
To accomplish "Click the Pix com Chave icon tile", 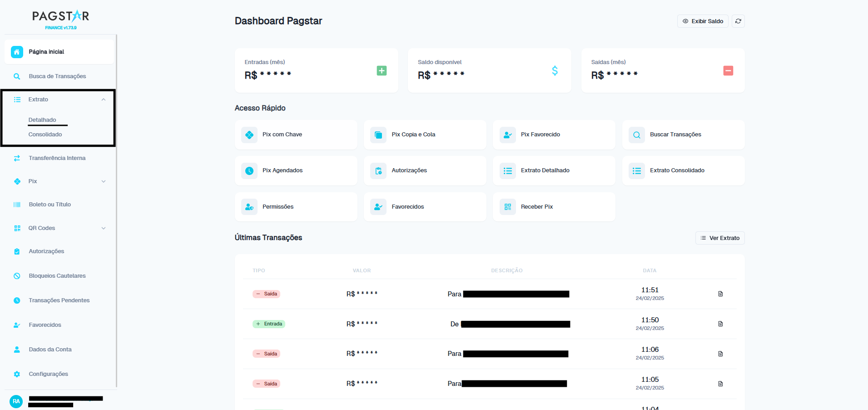I will point(249,135).
